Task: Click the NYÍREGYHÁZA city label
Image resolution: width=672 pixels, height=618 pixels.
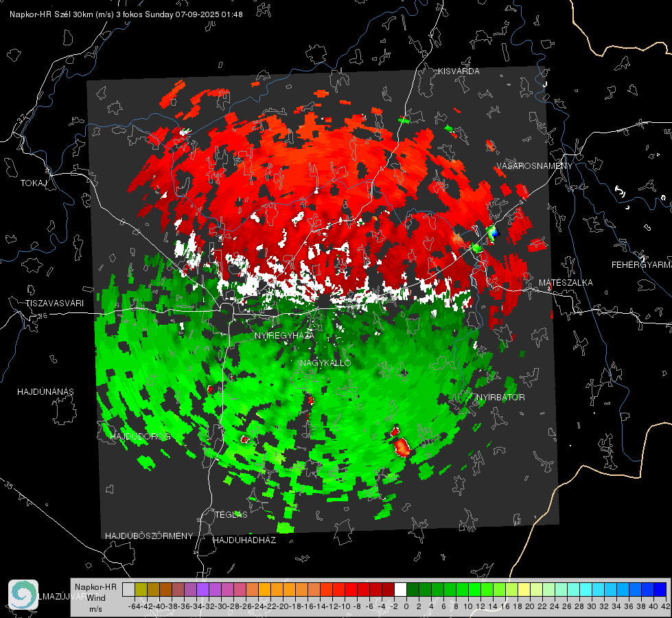Action: (x=284, y=335)
